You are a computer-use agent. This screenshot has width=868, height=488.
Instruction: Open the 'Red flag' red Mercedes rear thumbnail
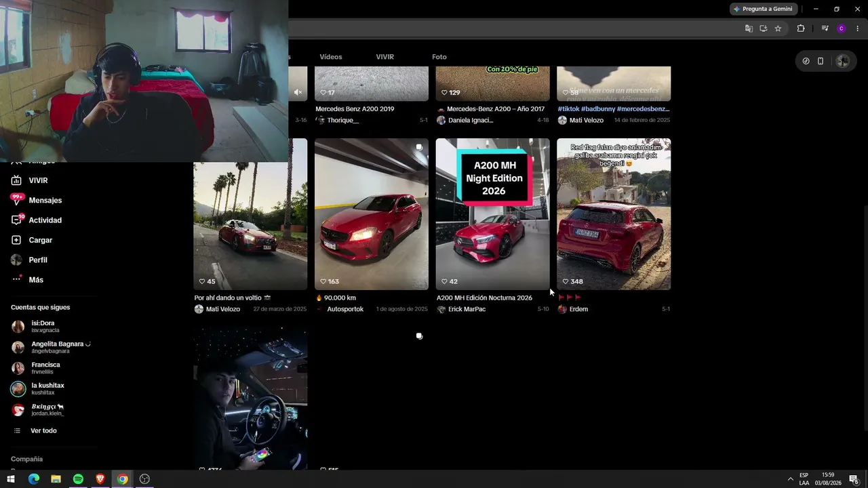click(614, 214)
